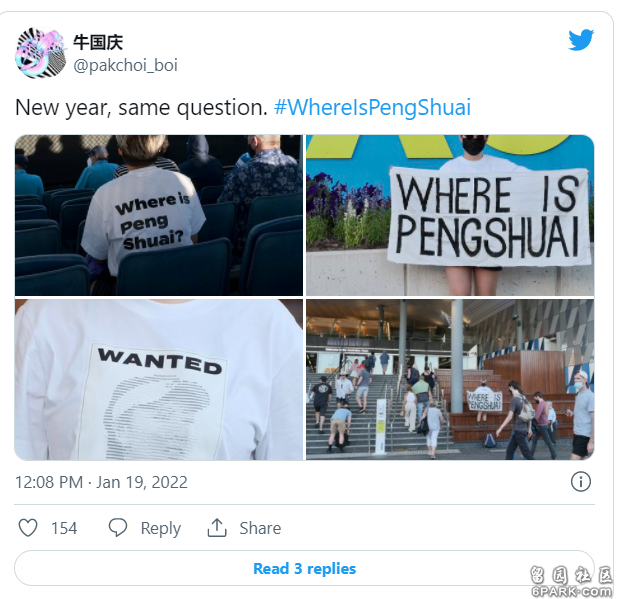Click the 6PARK.com watermark logo
Screen dimensions: 618x599
(571, 582)
